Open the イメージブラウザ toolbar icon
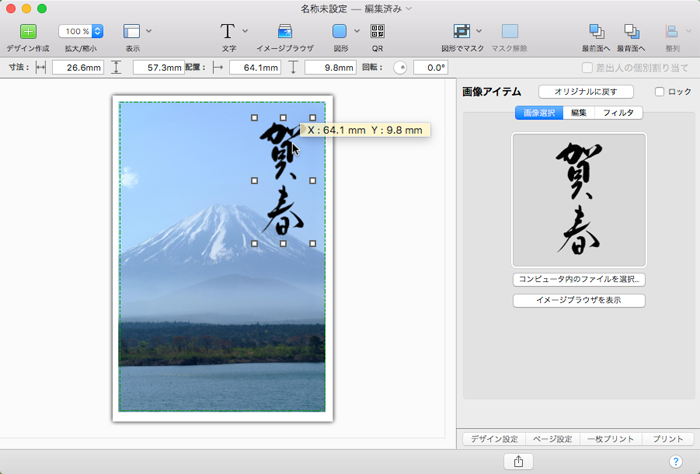 coord(285,31)
